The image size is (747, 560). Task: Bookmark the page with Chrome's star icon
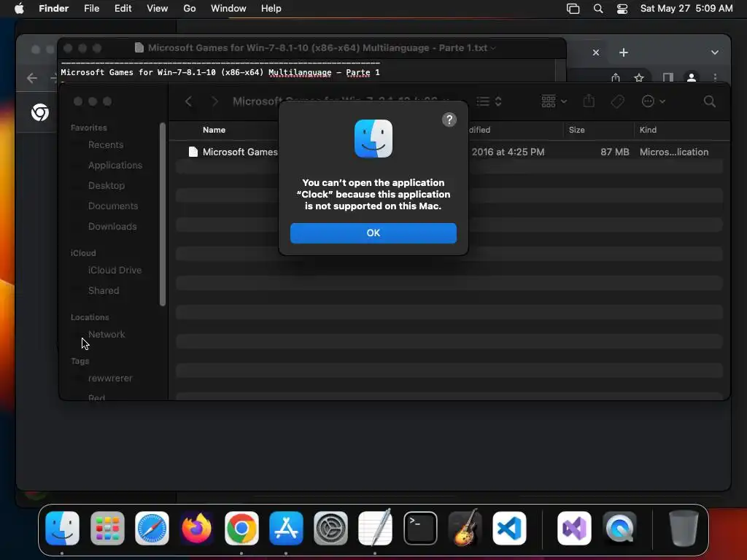pyautogui.click(x=639, y=77)
